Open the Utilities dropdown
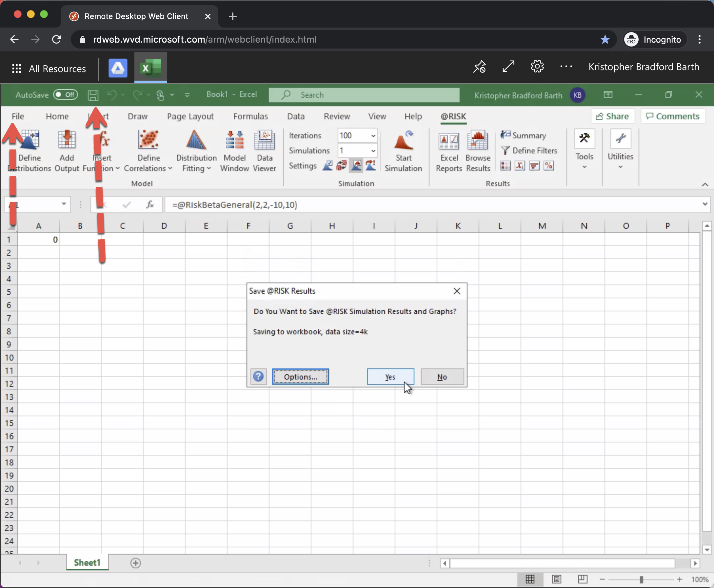Viewport: 714px width, 588px height. pyautogui.click(x=620, y=149)
